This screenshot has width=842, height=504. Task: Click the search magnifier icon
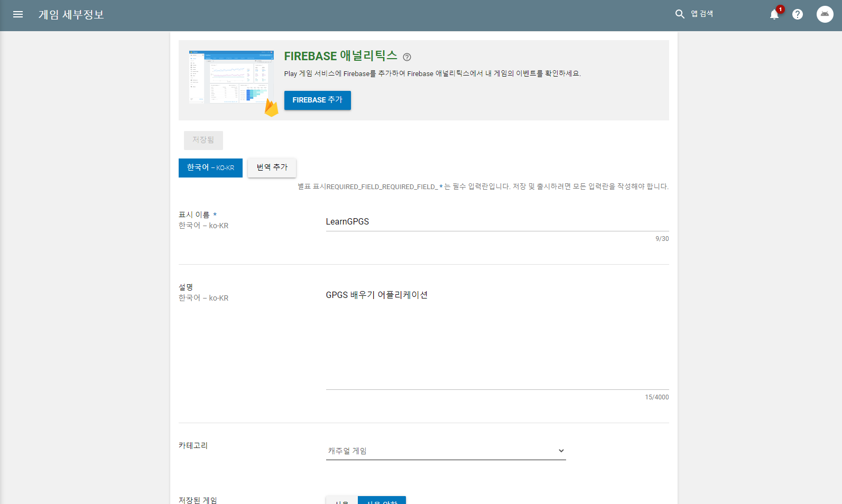tap(680, 14)
